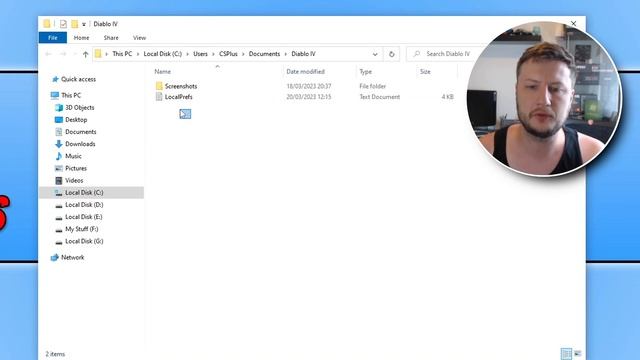Open the File ribbon tab
640x360 pixels.
coord(53,38)
